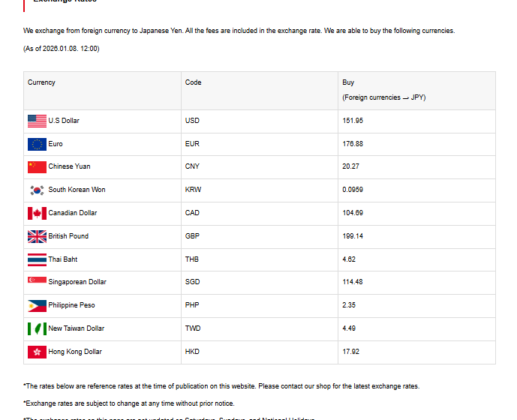517x420 pixels.
Task: Click the British Union Jack flag
Action: (x=37, y=236)
